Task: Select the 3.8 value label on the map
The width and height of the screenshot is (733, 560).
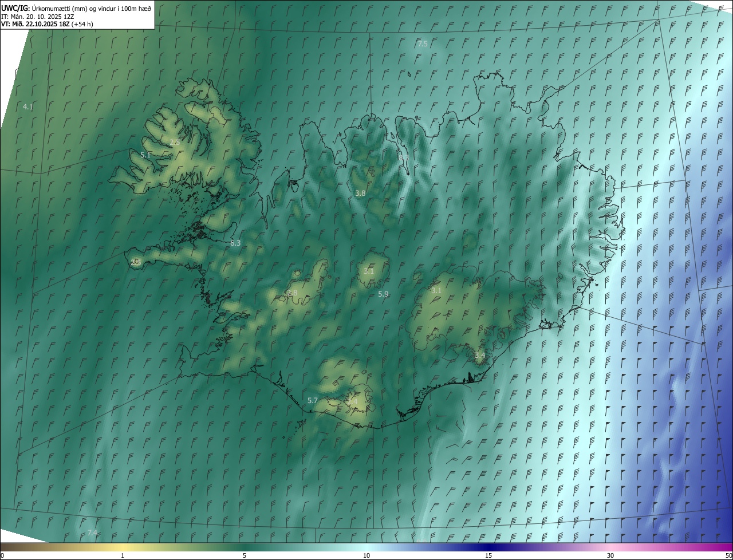Action: pos(360,194)
